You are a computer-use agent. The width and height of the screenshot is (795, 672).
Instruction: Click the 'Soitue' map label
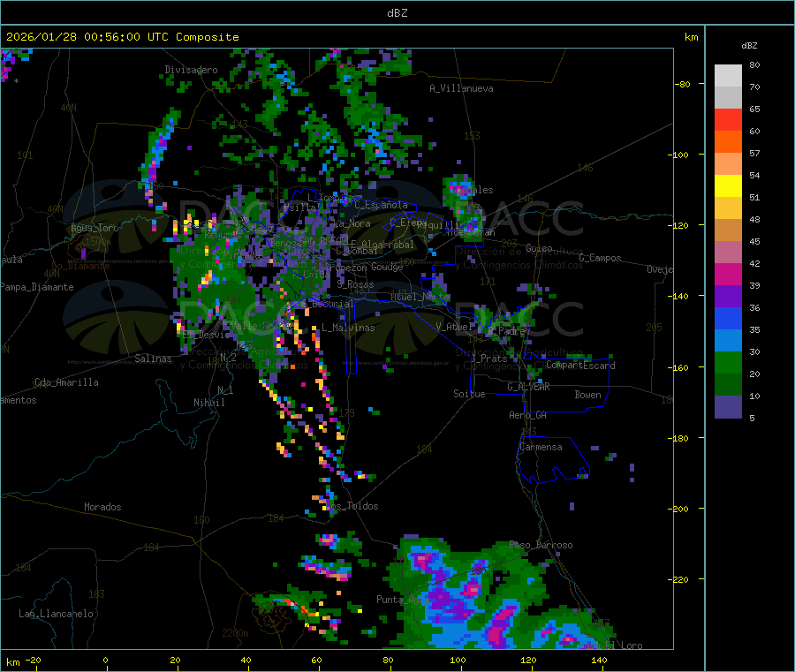[x=469, y=394]
